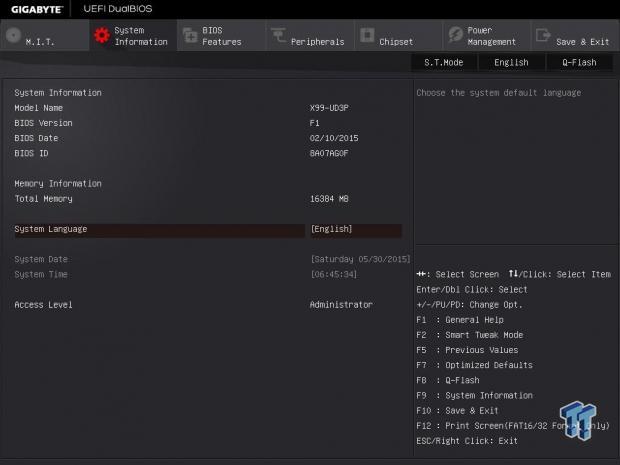Click the BIOS Features chip icon

[x=190, y=36]
